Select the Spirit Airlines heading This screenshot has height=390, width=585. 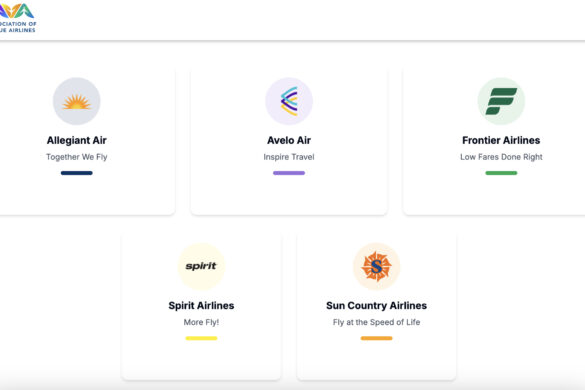(x=201, y=306)
